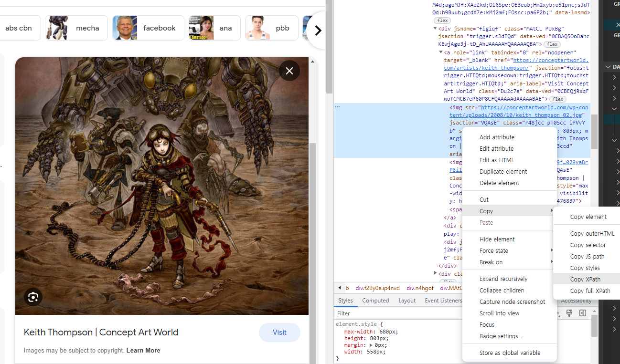Toggle the computed styles sidebar icon

582,313
